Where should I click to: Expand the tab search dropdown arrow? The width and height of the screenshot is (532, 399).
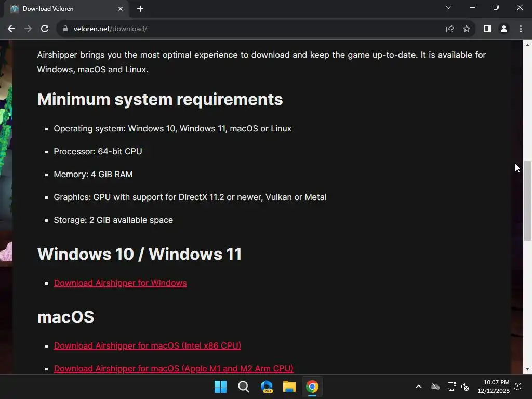click(x=448, y=7)
